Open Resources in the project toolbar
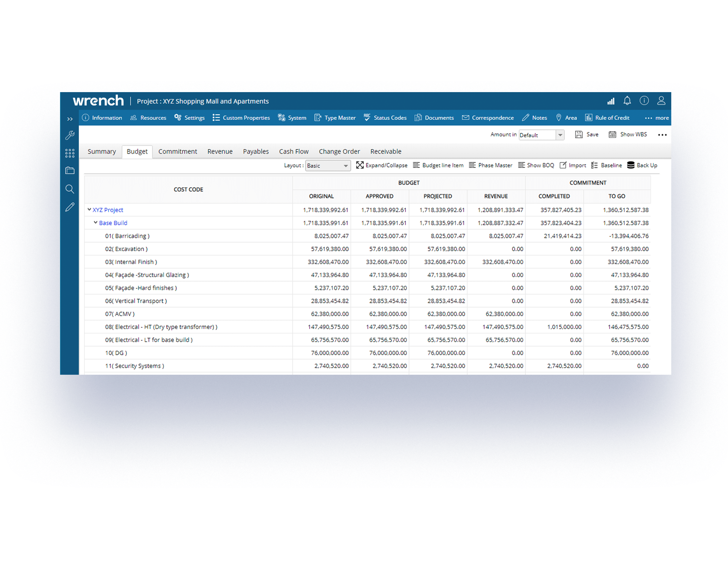This screenshot has height=578, width=728. coord(148,118)
